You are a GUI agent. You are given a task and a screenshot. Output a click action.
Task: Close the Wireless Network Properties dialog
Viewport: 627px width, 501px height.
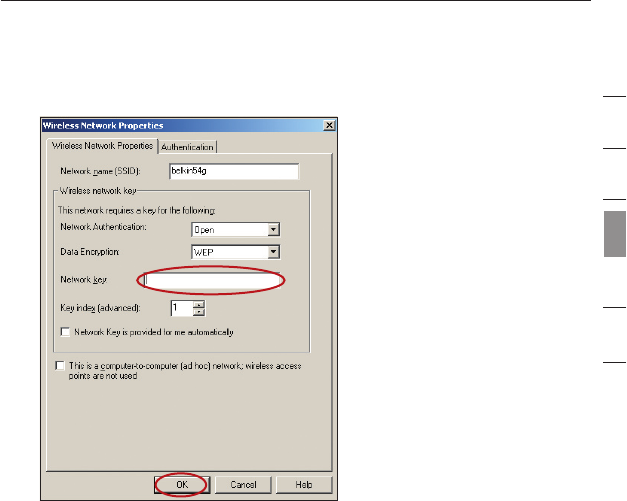329,126
